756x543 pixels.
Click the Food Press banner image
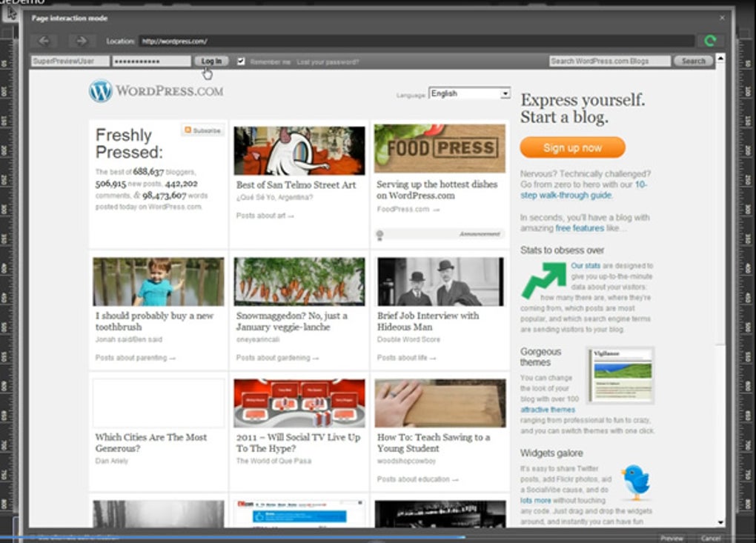coord(440,148)
